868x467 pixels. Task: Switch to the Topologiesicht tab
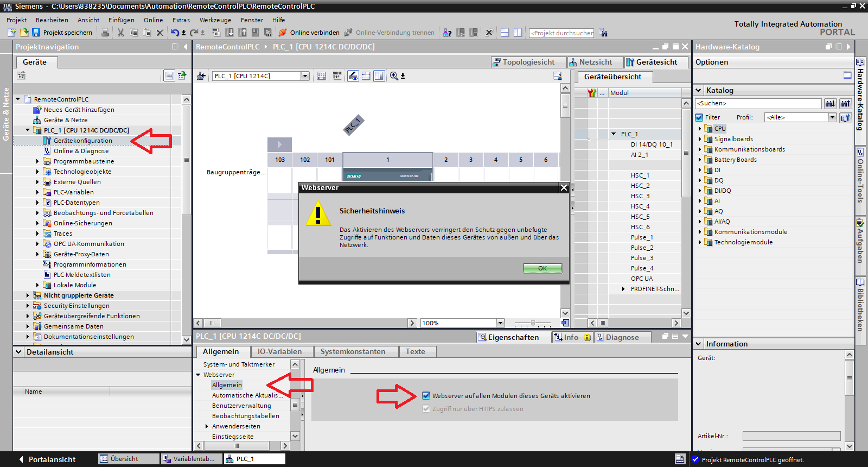[x=528, y=62]
